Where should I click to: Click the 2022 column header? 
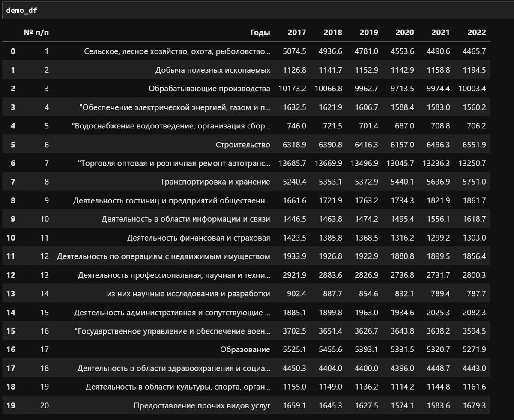click(x=477, y=33)
